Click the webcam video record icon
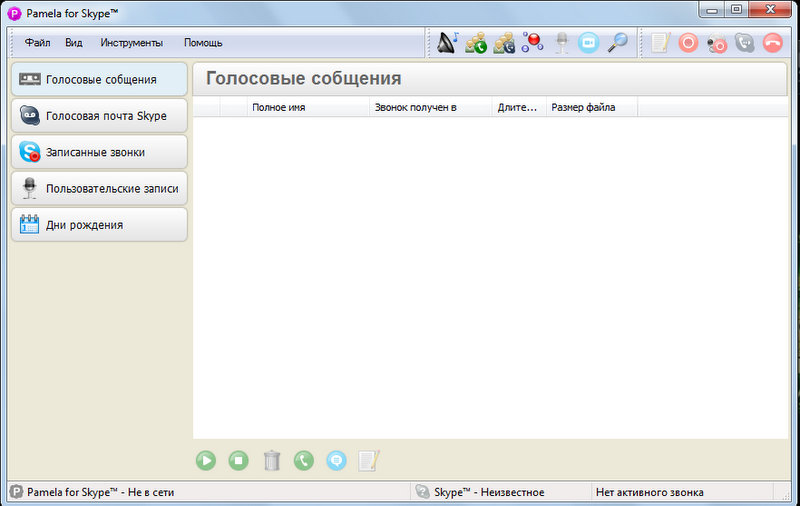 tap(717, 44)
